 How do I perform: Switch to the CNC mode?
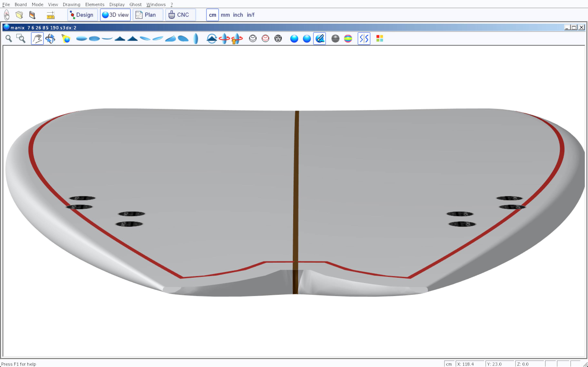click(180, 15)
